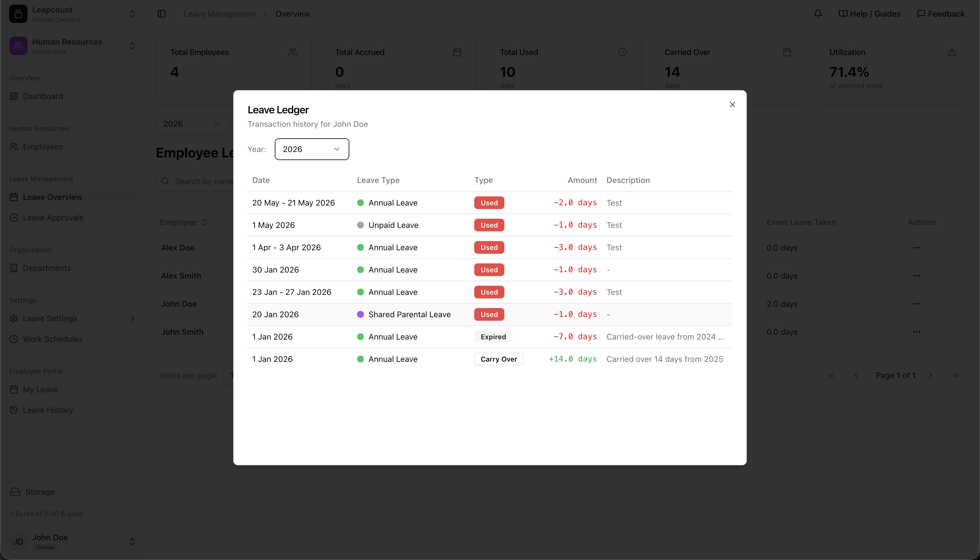Click 'Carried over 14 days from 2025' description

pos(665,359)
